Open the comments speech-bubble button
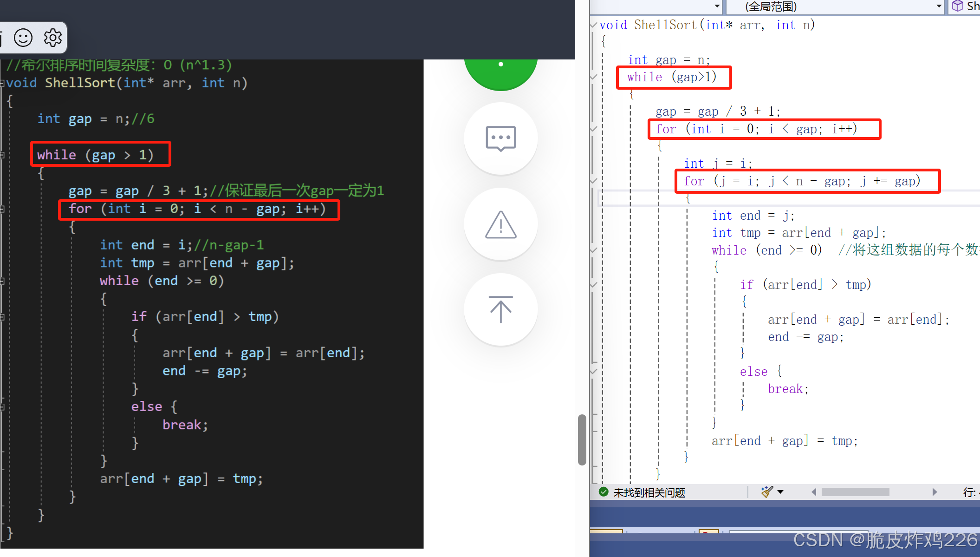Screen dimensions: 980x557 500,138
